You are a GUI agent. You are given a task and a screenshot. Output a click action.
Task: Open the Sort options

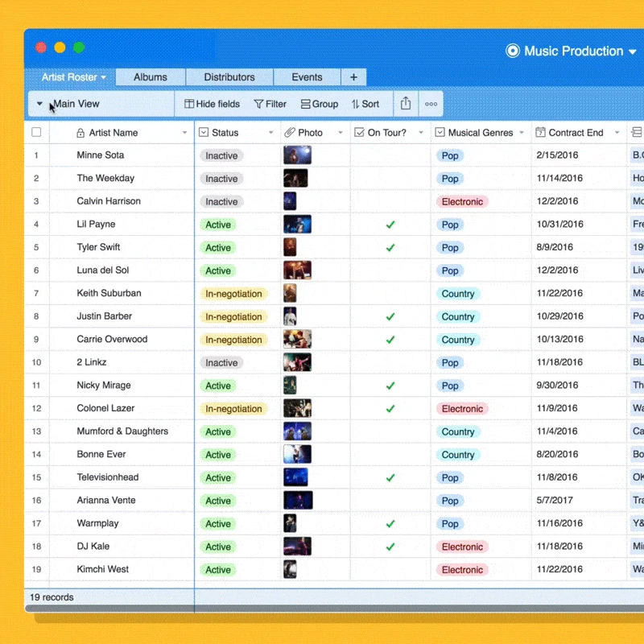[x=365, y=104]
